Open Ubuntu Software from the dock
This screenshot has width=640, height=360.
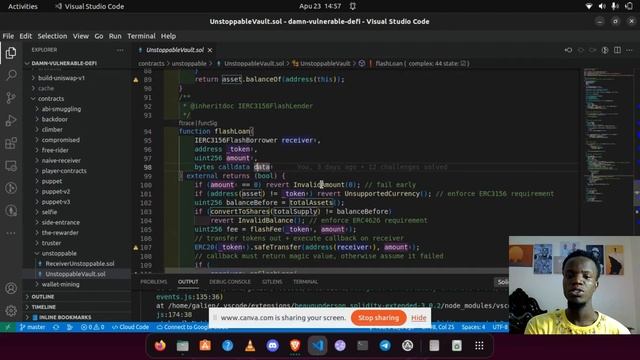(205, 346)
